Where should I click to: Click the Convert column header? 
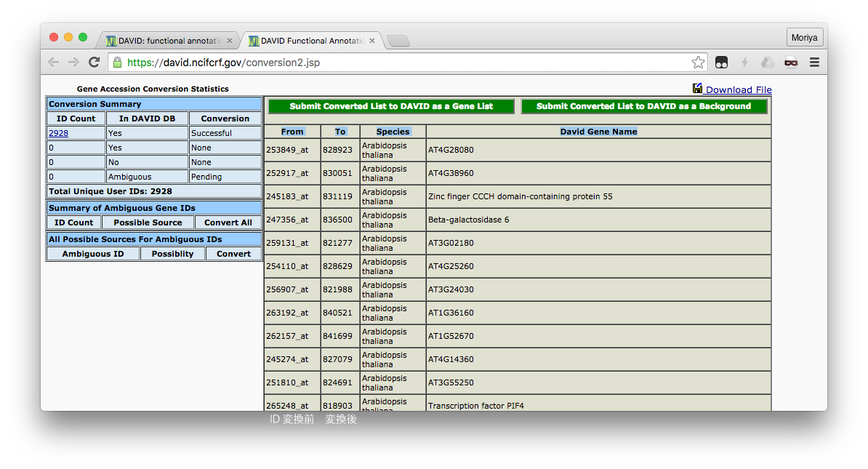point(233,254)
